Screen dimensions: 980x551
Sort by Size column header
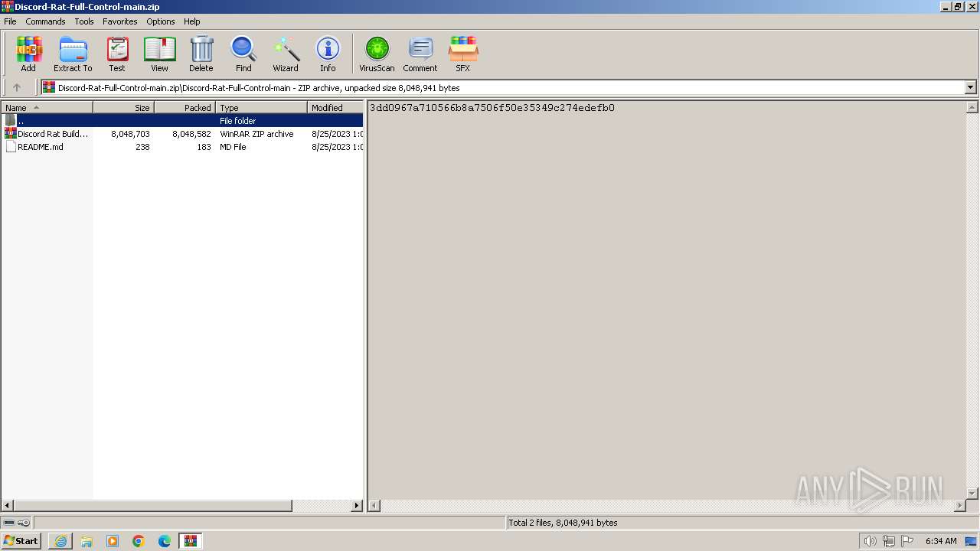click(123, 107)
